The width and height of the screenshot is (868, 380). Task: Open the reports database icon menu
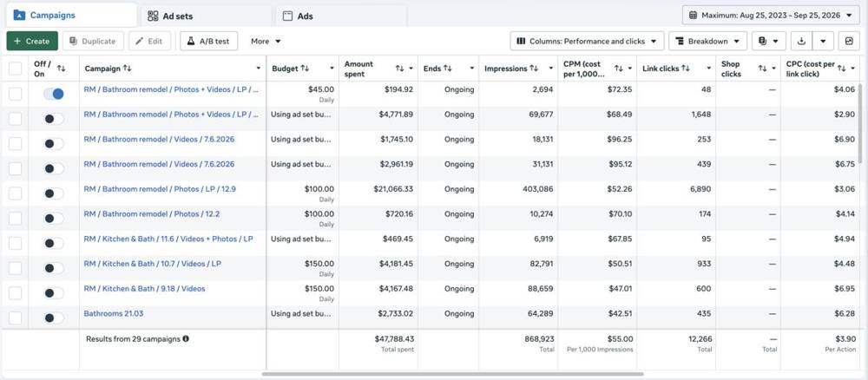pos(768,41)
